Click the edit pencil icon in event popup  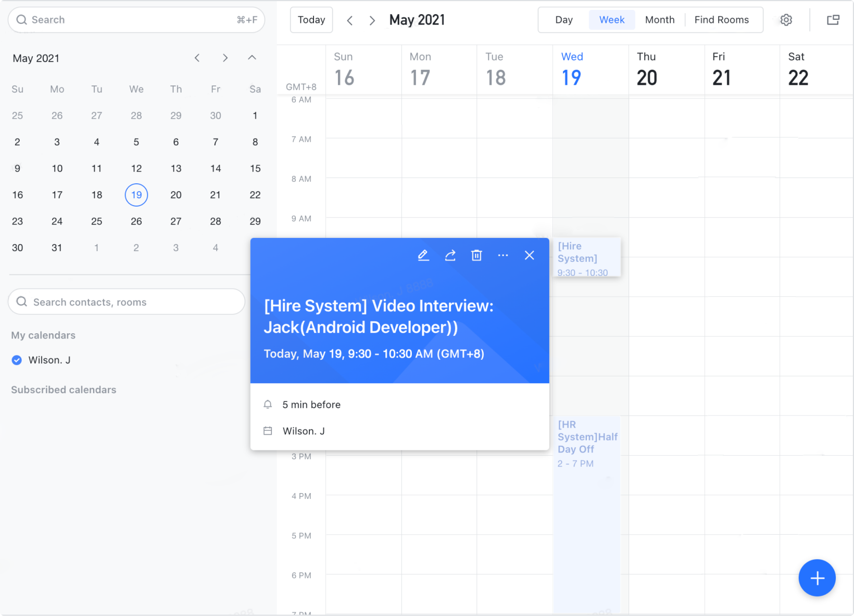pyautogui.click(x=423, y=255)
